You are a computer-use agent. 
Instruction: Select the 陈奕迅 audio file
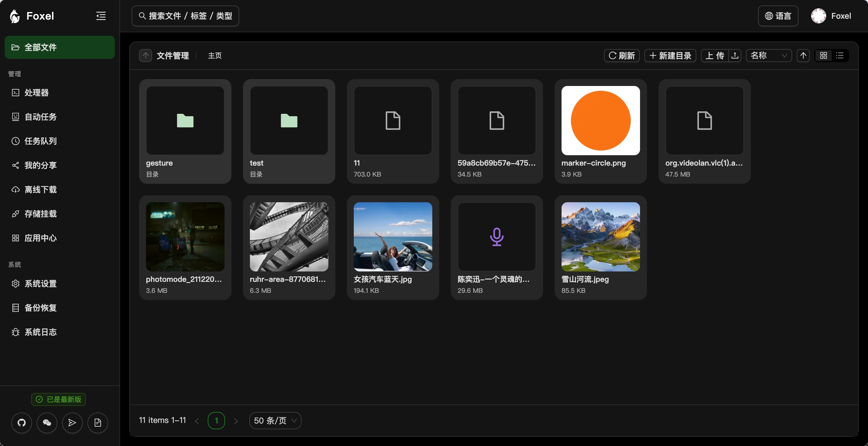click(x=497, y=248)
